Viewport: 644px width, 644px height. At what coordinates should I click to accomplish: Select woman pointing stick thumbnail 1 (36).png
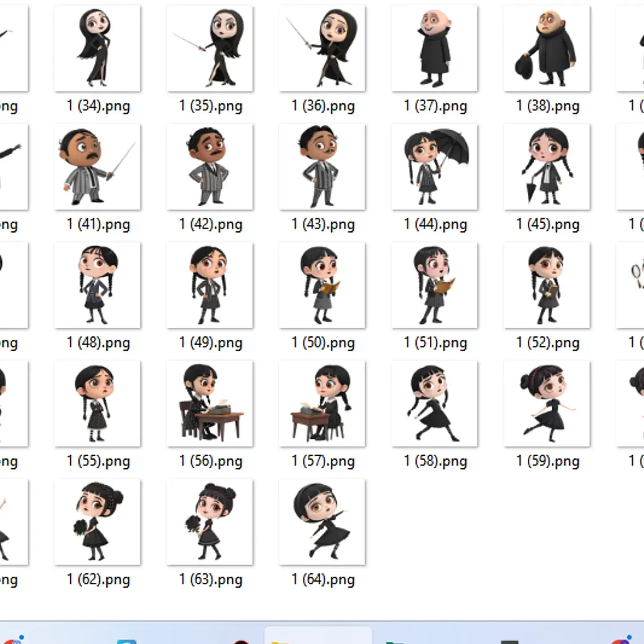[322, 48]
